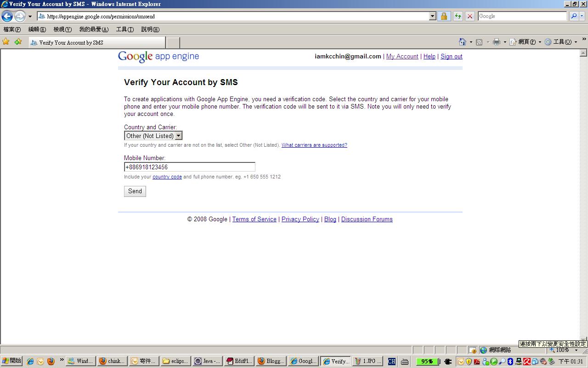
Task: Open the 網頁(P) page menu
Action: pos(526,42)
